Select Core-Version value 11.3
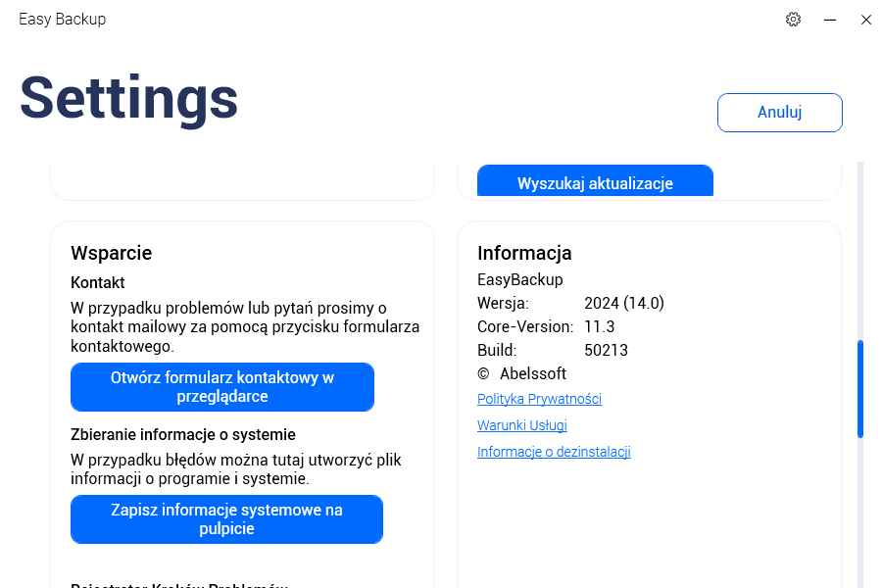 600,327
